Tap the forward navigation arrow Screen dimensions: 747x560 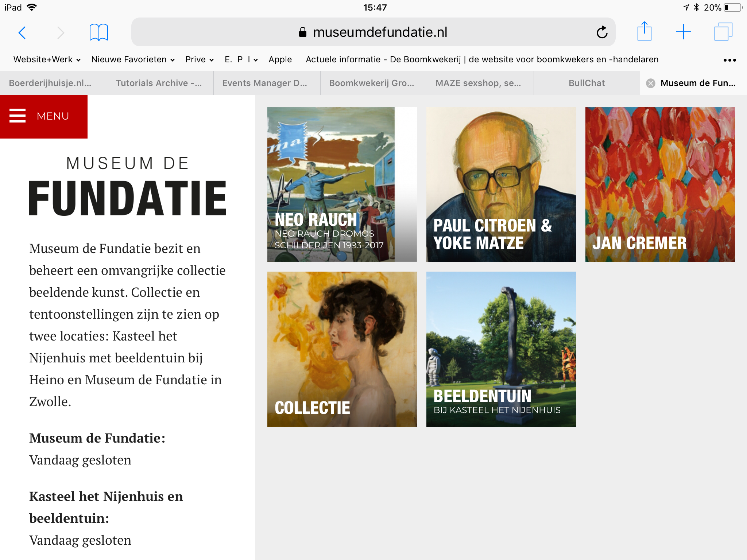click(61, 33)
